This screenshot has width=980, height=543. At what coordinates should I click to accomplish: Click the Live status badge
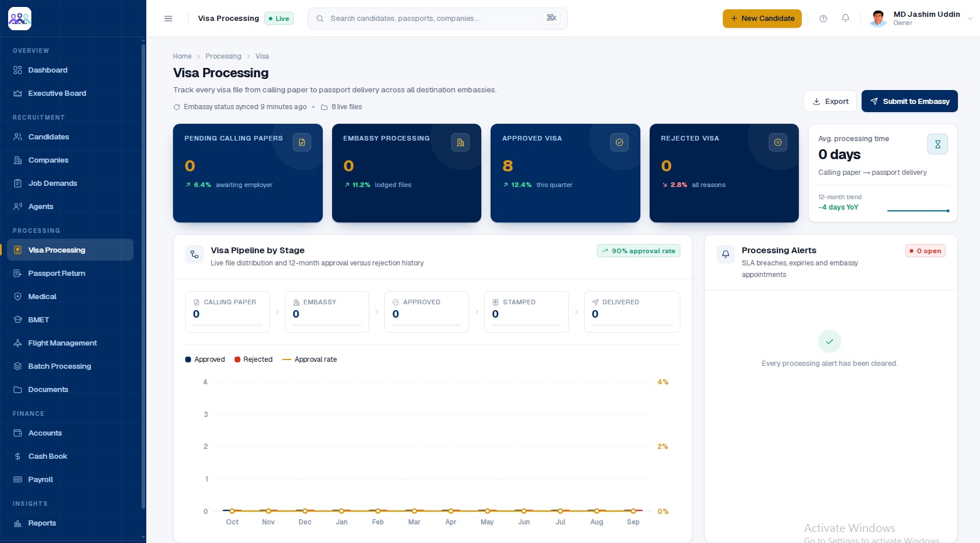click(x=279, y=19)
